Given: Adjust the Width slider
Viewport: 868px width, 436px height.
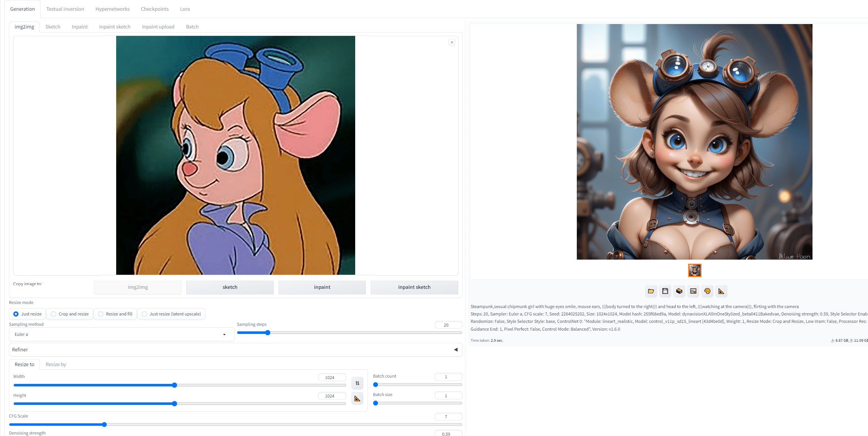Looking at the screenshot, I should click(179, 385).
